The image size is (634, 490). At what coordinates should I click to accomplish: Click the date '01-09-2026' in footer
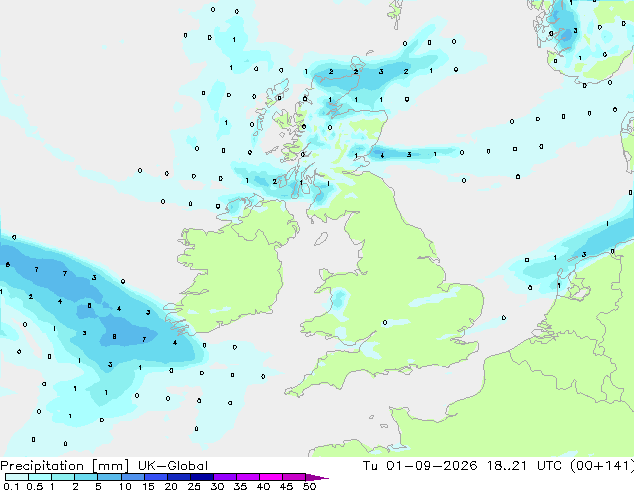(x=431, y=466)
